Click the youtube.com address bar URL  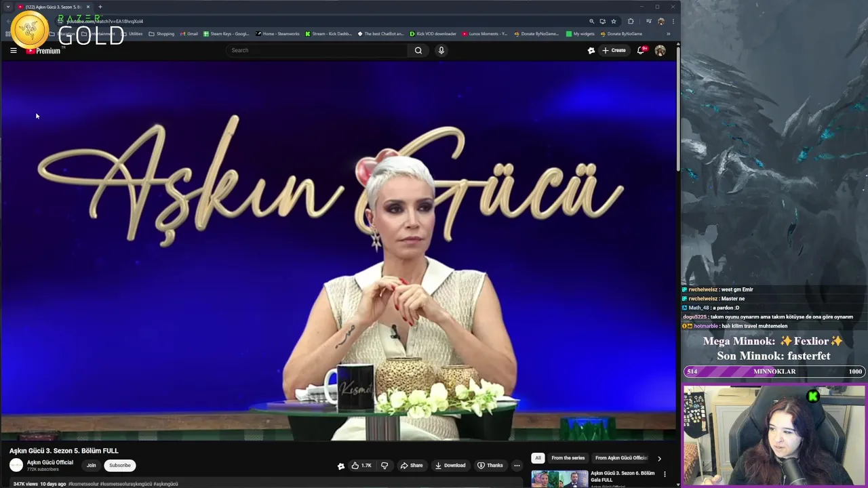click(x=104, y=21)
